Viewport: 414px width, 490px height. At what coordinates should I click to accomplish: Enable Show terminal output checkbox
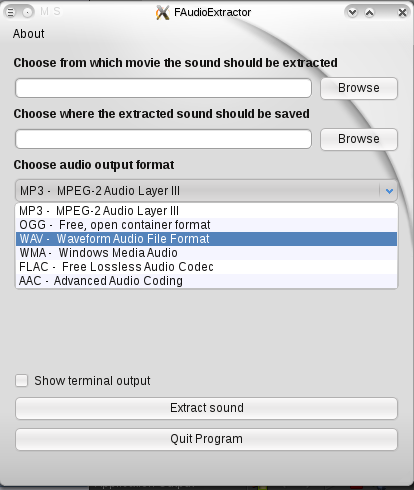(x=21, y=380)
